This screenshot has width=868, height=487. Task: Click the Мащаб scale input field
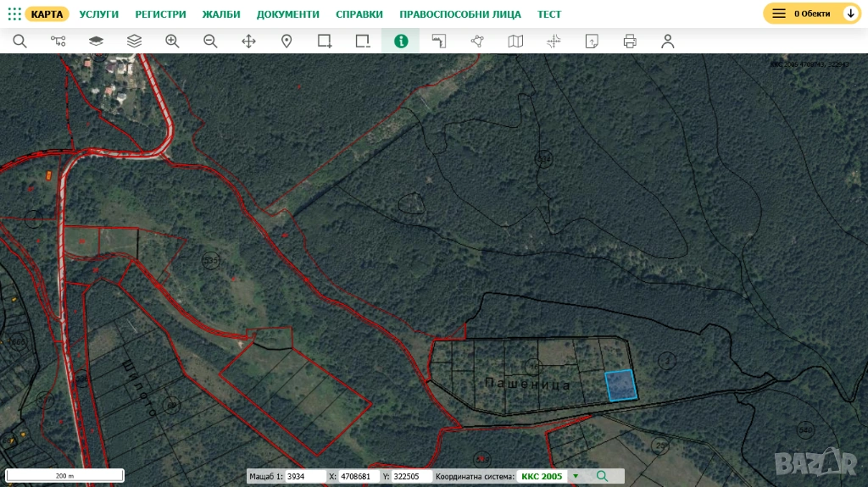(x=305, y=476)
